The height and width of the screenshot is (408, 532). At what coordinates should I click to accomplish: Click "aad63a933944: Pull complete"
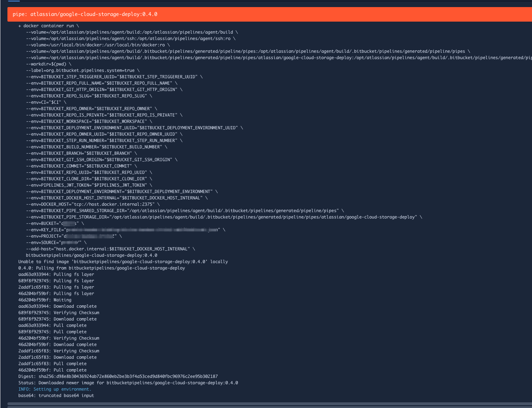[x=52, y=325]
